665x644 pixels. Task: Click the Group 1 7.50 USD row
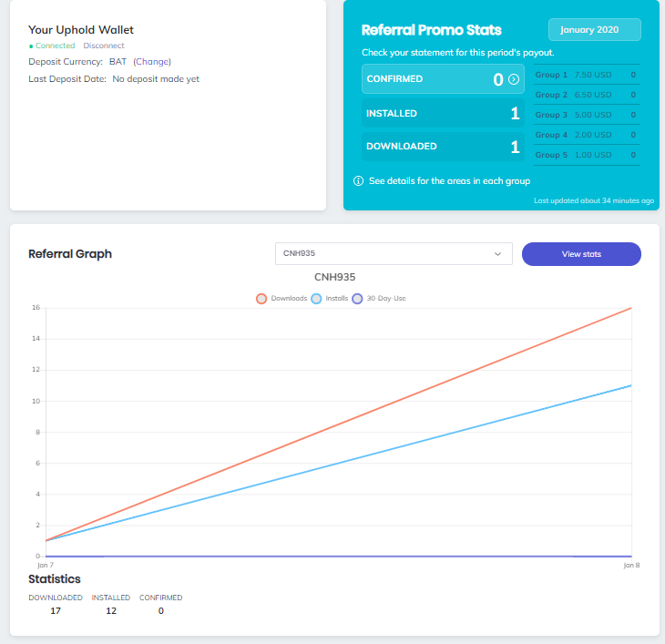(x=585, y=75)
